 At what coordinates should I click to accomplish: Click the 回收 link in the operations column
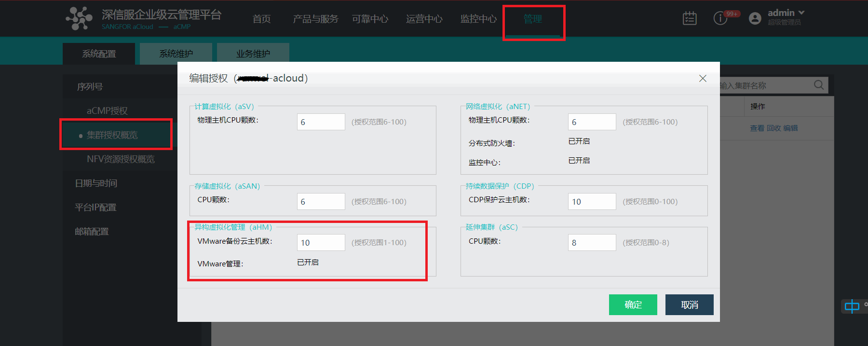tap(773, 128)
